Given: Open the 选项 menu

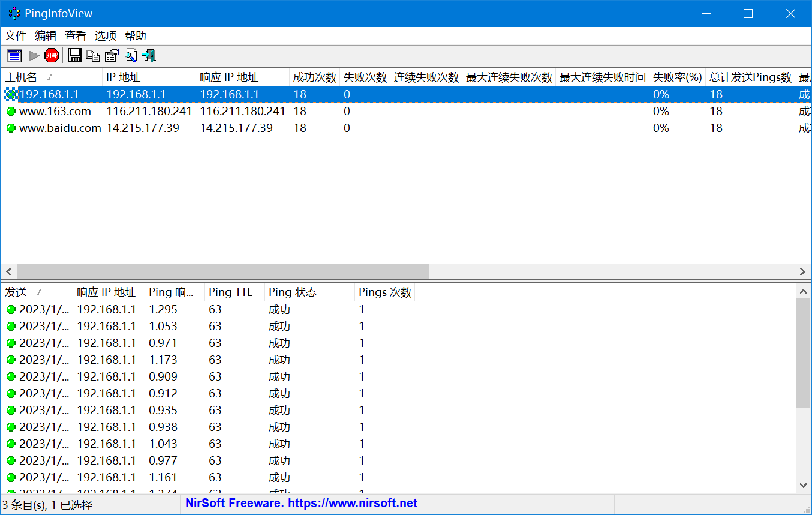Looking at the screenshot, I should click(x=106, y=36).
